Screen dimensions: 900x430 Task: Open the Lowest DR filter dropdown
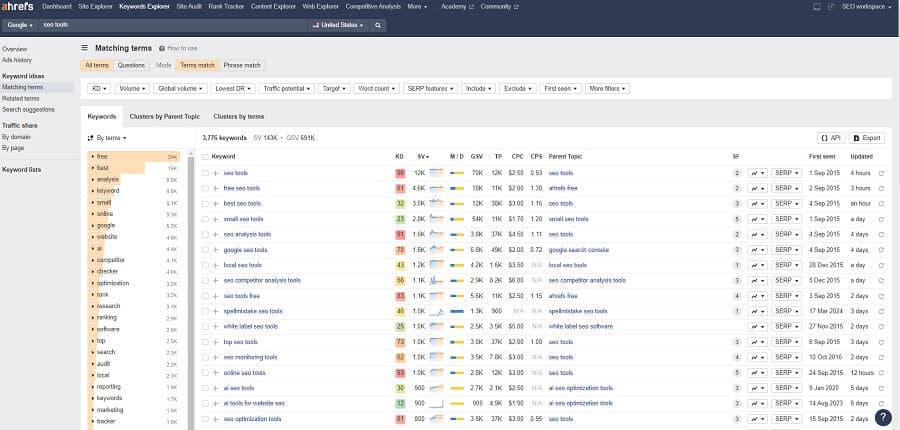click(232, 89)
